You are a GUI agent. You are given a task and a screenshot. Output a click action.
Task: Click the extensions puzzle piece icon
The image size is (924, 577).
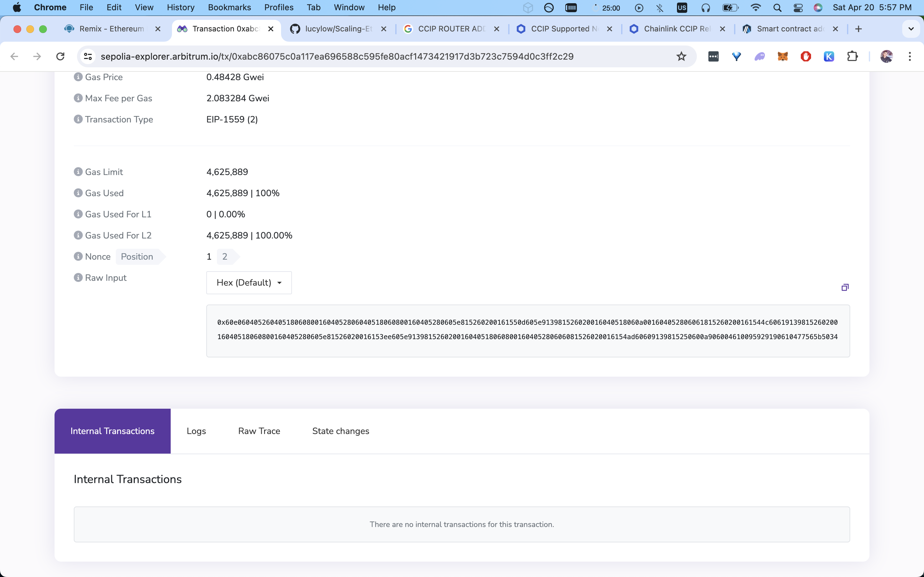coord(851,56)
